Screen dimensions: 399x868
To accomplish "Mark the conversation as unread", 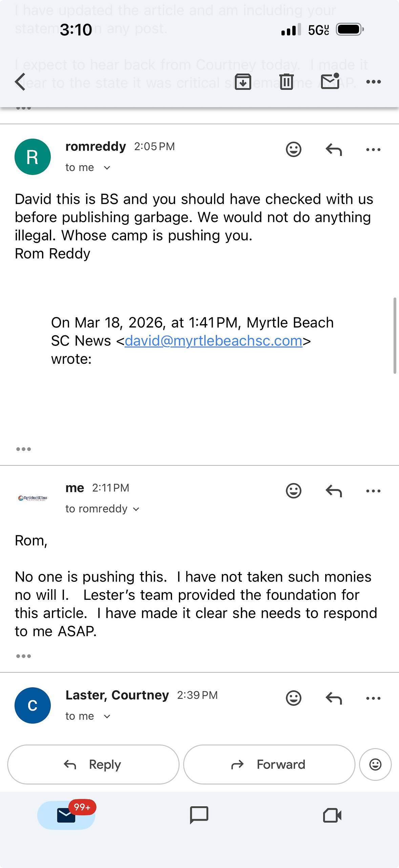I will (x=330, y=82).
